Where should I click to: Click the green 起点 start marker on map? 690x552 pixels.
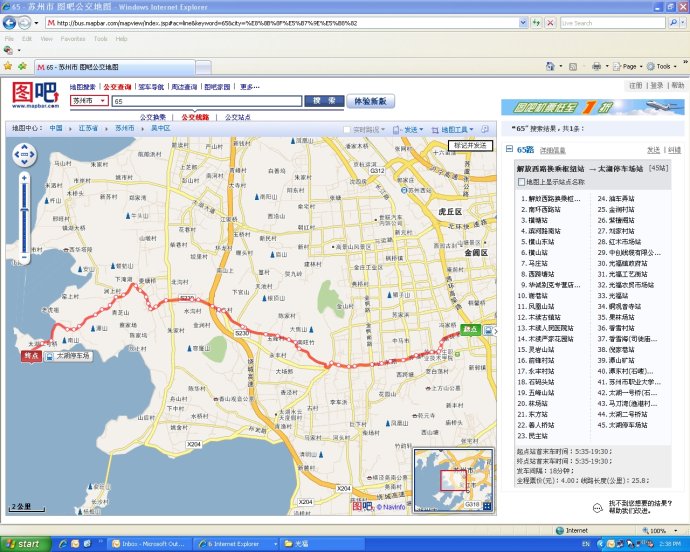coord(472,328)
